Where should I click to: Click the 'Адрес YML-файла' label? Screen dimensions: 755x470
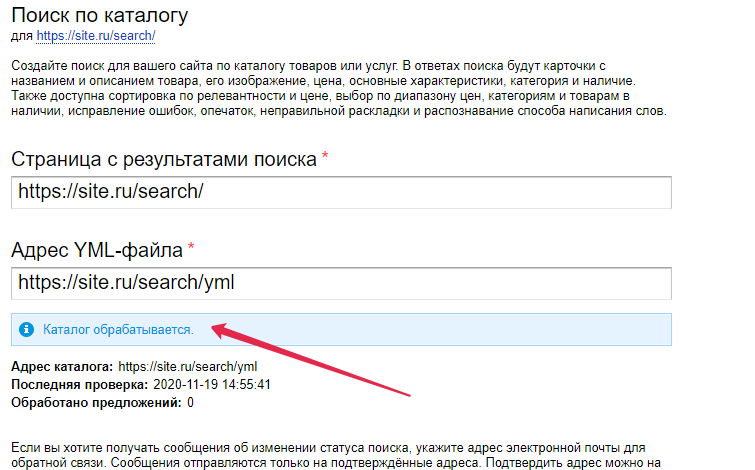(x=97, y=250)
